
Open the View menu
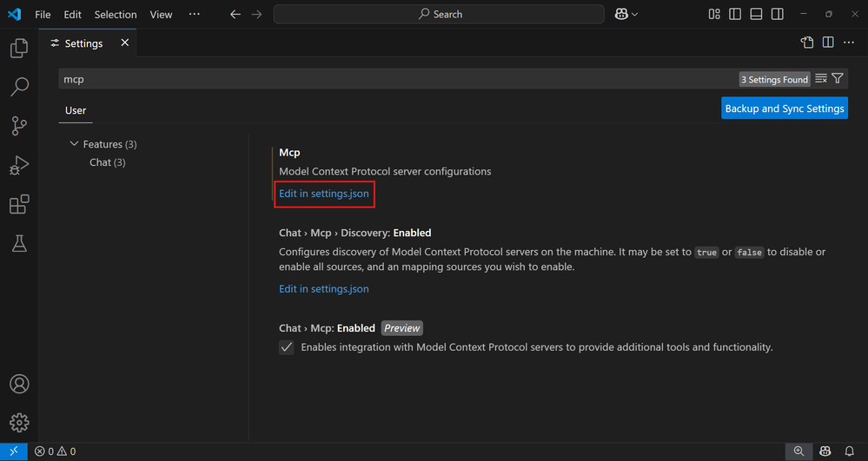click(x=161, y=15)
